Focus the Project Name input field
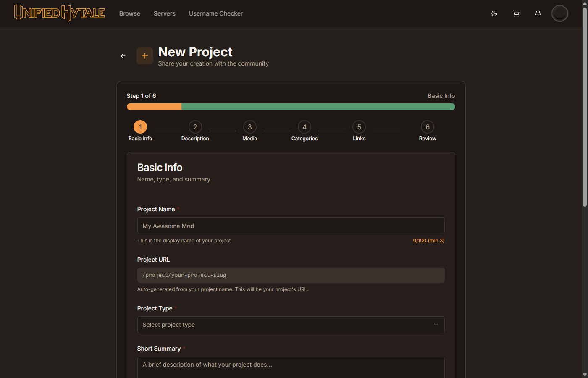Image resolution: width=588 pixels, height=378 pixels. (291, 226)
